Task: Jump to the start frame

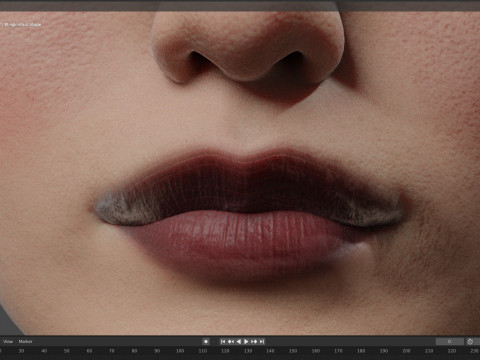Action: point(223,341)
